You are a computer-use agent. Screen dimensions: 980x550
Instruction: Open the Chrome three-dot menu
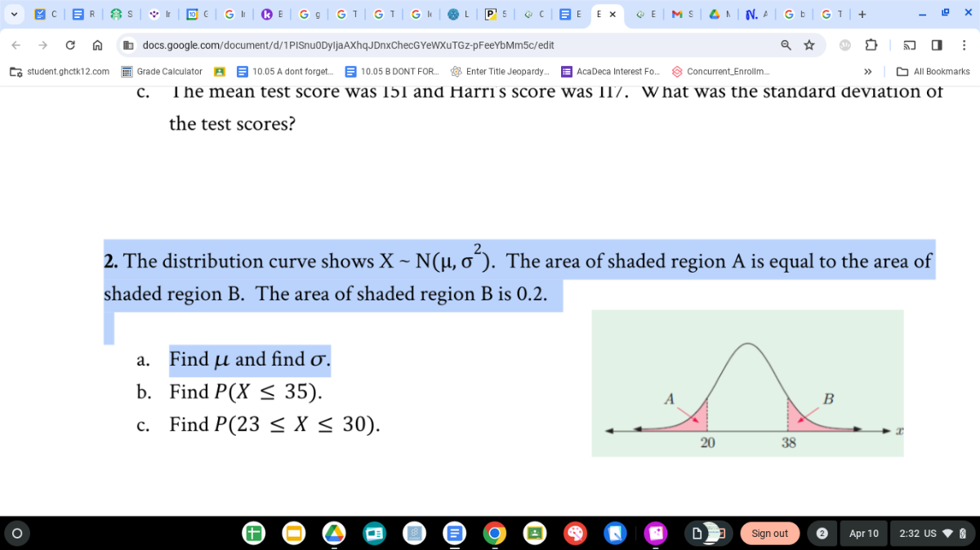point(964,46)
